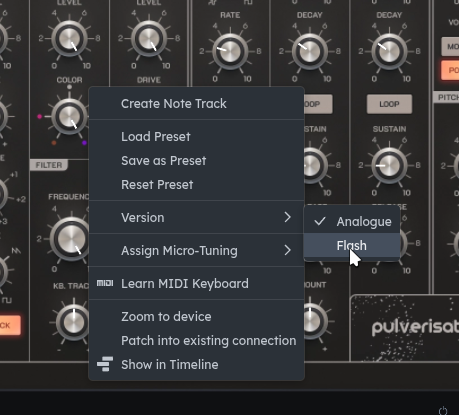Click the COLOR knob
This screenshot has width=459, height=415.
69,117
